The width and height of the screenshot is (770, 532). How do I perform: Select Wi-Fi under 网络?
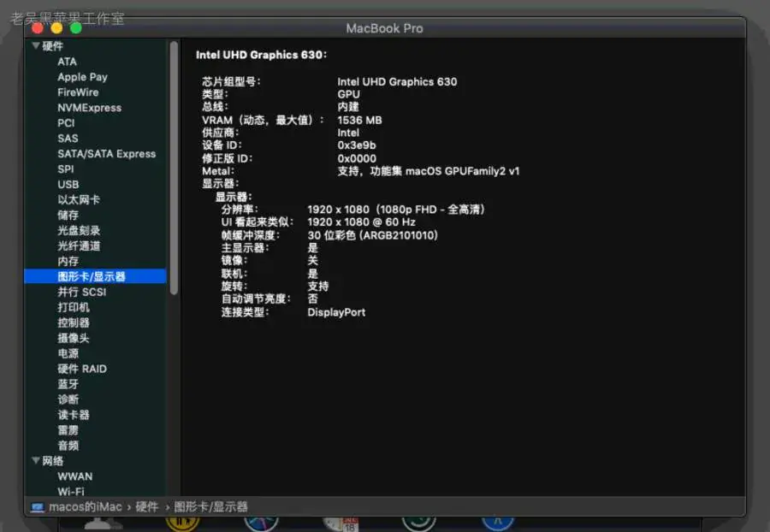point(71,491)
